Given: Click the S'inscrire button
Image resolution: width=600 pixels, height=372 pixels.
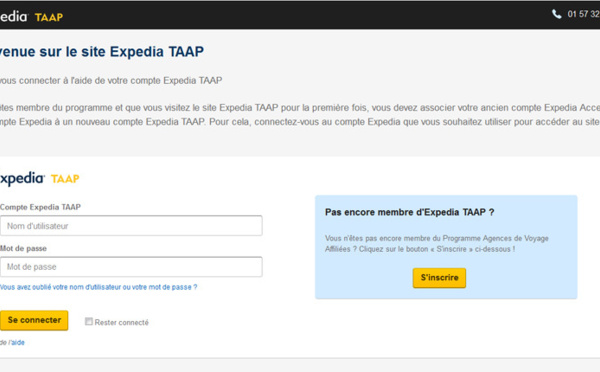Looking at the screenshot, I should click(x=439, y=277).
